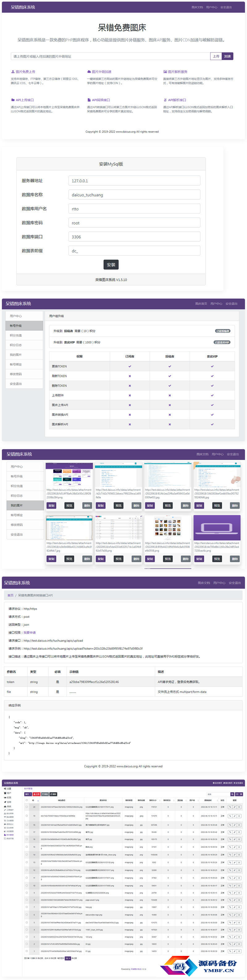Click the upload icon beside 图片免费上传
The height and width of the screenshot is (980, 247).
[x=13, y=71]
